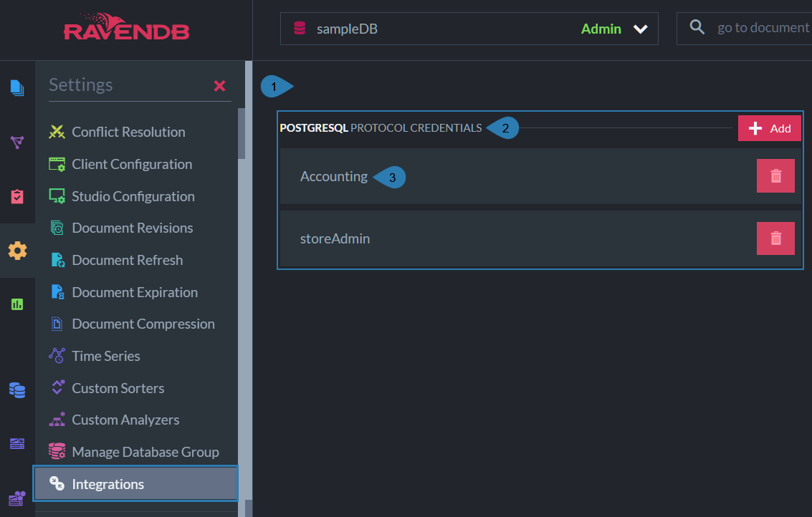This screenshot has width=812, height=517.
Task: Click the RavenDB logo
Action: point(126,27)
